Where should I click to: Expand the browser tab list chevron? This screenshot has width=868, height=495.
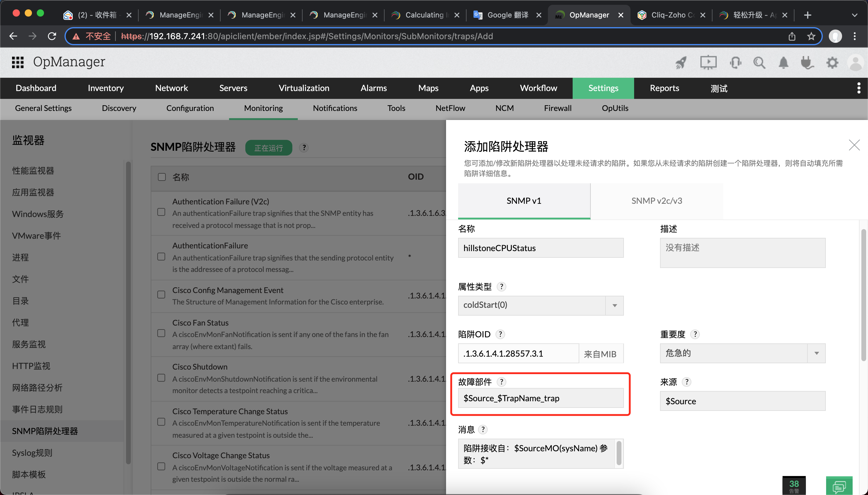point(854,15)
